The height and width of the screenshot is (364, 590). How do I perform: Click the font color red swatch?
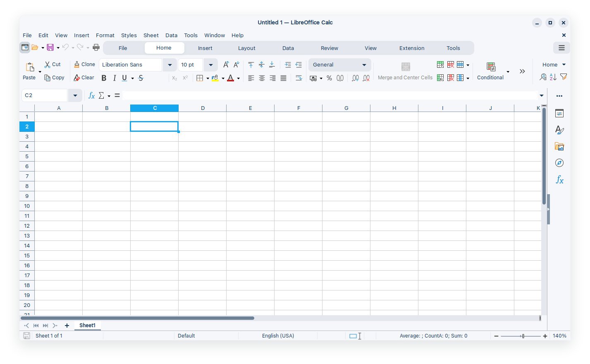point(230,78)
